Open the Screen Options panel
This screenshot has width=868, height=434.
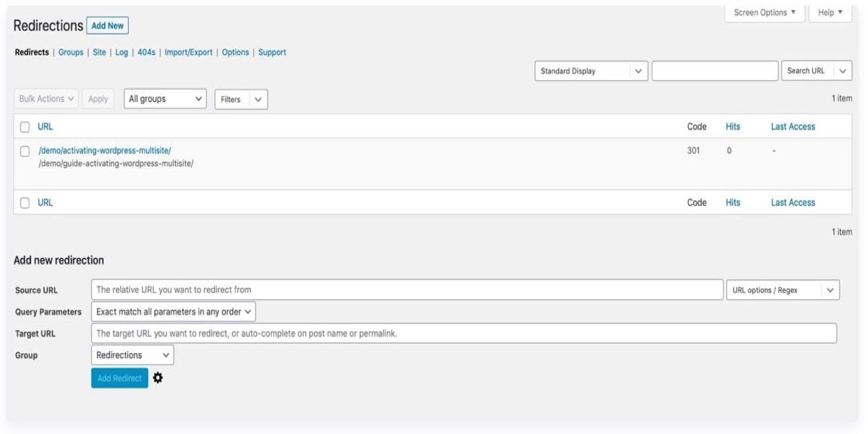(765, 13)
